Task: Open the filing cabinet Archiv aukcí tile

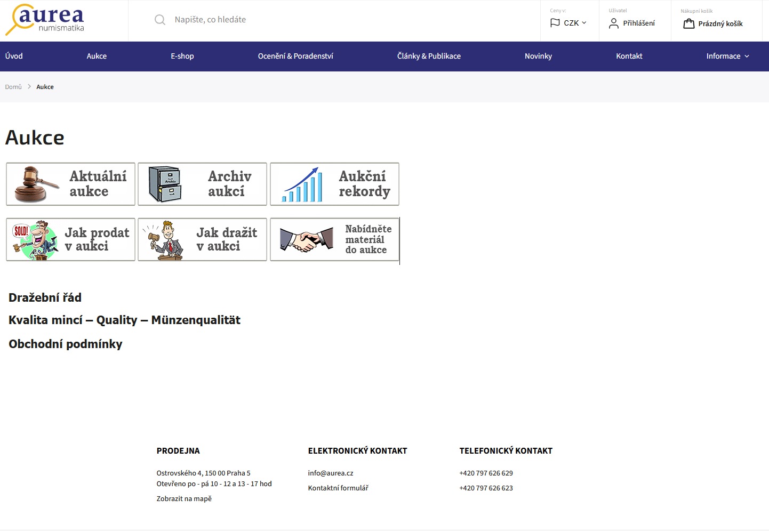Action: pyautogui.click(x=202, y=184)
